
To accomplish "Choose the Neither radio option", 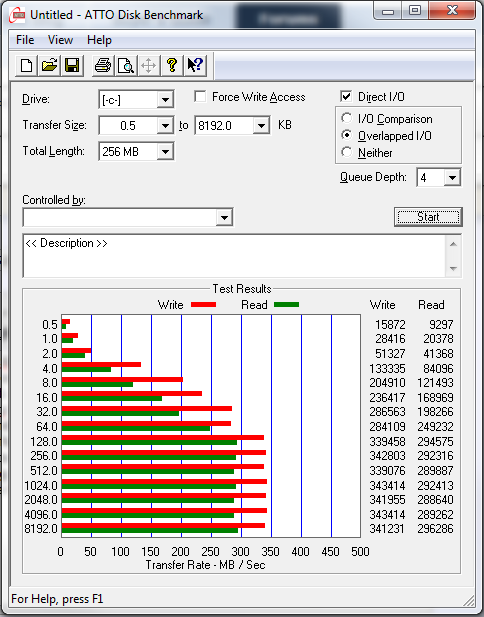I will click(347, 152).
